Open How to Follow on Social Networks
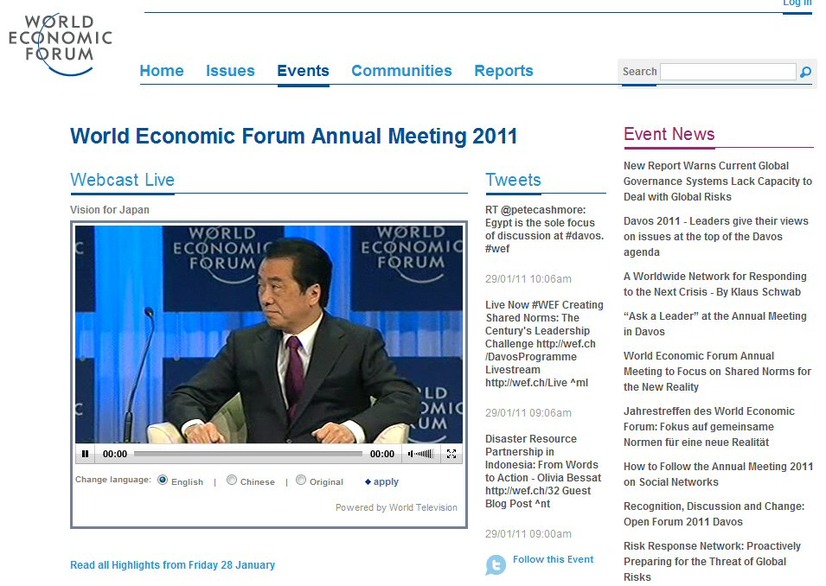Screen dimensions: 826x586 [718, 474]
